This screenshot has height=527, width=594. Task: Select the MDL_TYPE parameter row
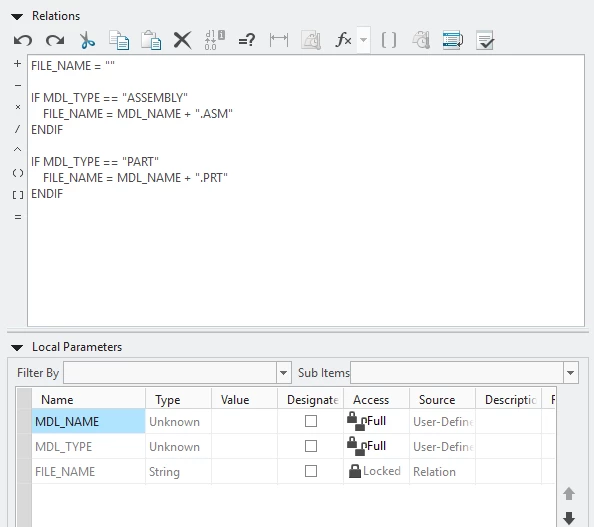[x=293, y=446]
